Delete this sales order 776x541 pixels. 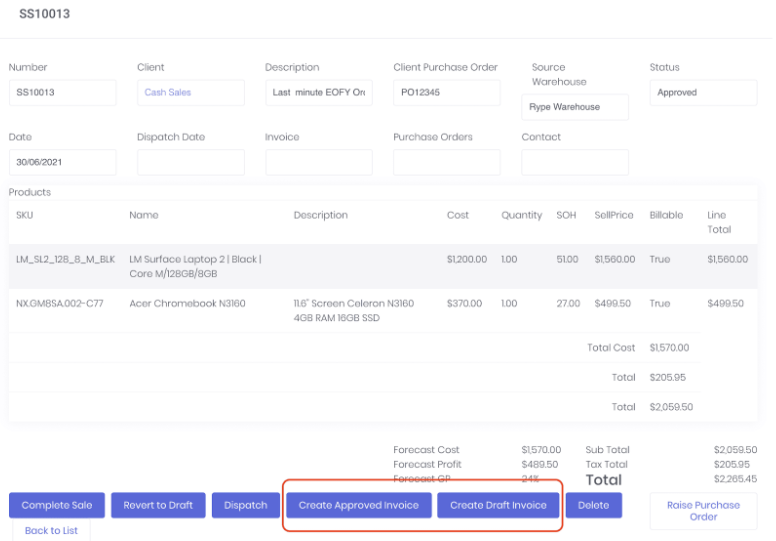point(593,505)
